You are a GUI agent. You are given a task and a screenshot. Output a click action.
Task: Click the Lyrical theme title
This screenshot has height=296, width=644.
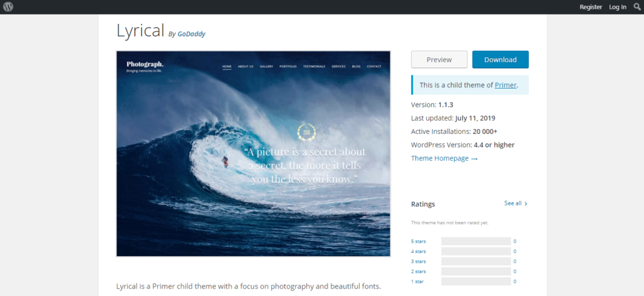coord(140,30)
